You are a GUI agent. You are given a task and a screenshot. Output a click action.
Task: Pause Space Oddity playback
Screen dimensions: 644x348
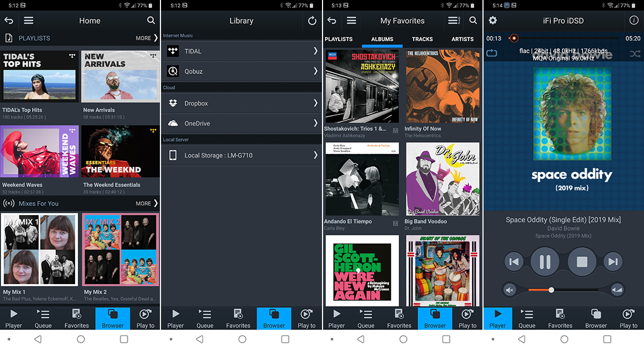coord(545,262)
